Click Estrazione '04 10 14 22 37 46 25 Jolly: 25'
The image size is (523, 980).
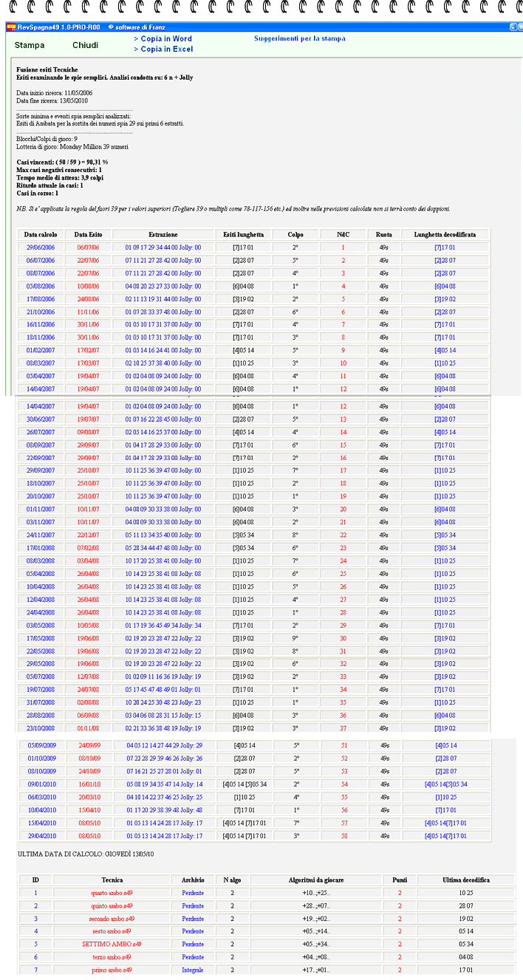pos(164,797)
